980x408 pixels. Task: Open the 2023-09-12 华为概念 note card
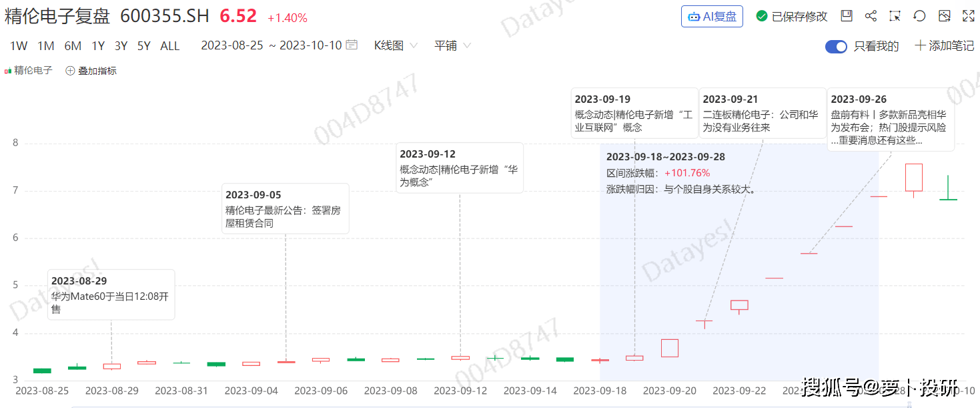click(459, 168)
